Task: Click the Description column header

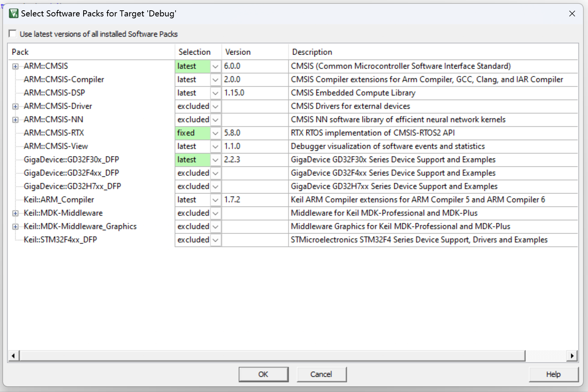Action: click(433, 52)
